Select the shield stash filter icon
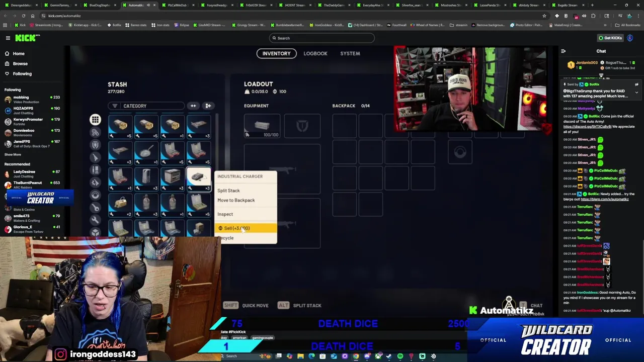644x362 pixels. coord(95,145)
